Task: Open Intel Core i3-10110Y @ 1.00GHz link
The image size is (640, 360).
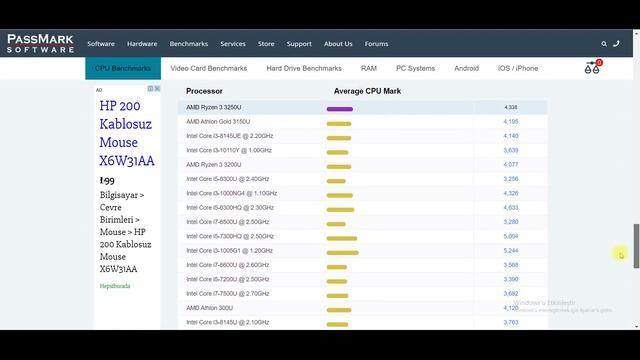Action: (x=229, y=150)
